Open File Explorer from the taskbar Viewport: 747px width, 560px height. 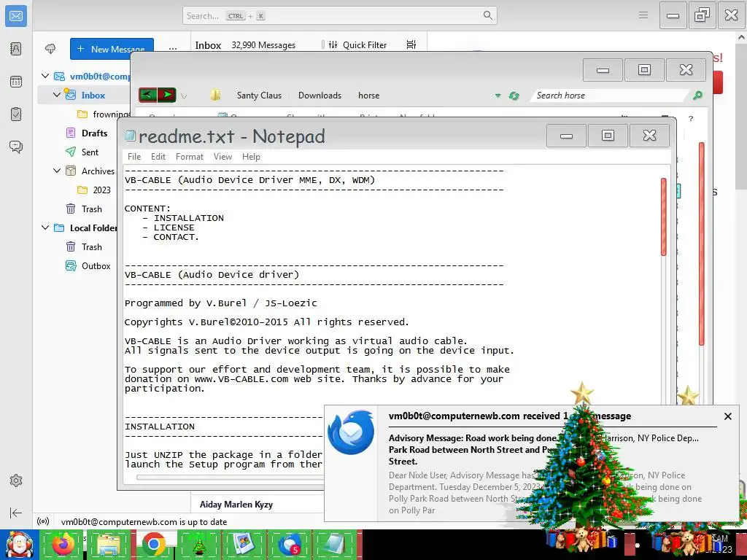click(109, 545)
